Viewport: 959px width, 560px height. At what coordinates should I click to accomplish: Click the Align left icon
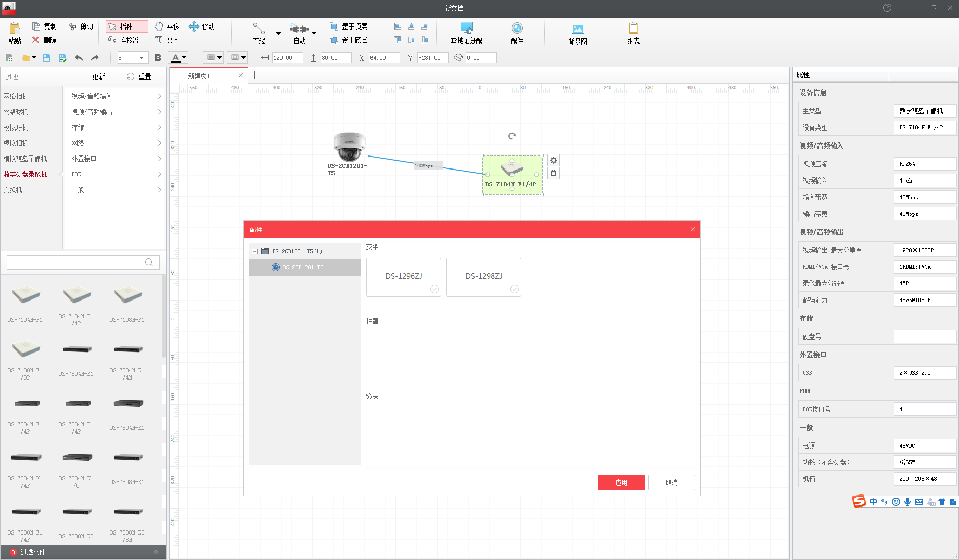[x=398, y=27]
